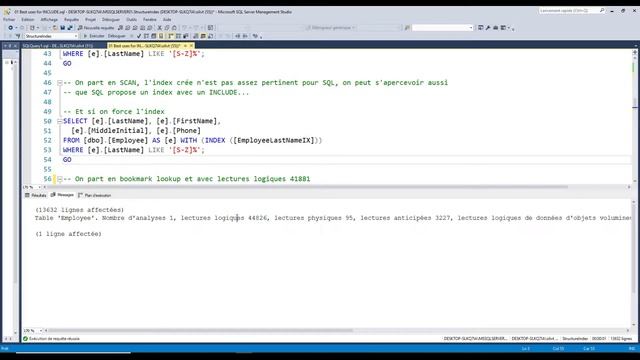Switch to the SQLQuery1.sql document tab
The height and width of the screenshot is (360, 640).
click(x=58, y=46)
